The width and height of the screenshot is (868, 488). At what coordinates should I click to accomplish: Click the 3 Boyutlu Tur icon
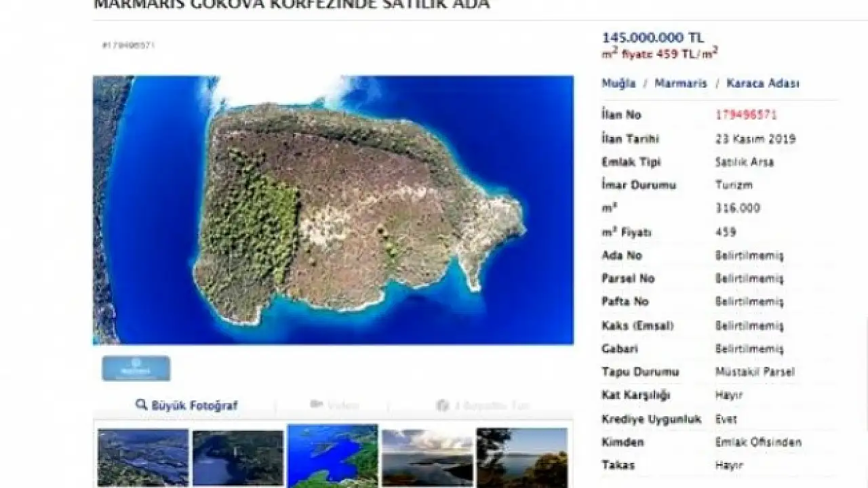click(x=443, y=405)
